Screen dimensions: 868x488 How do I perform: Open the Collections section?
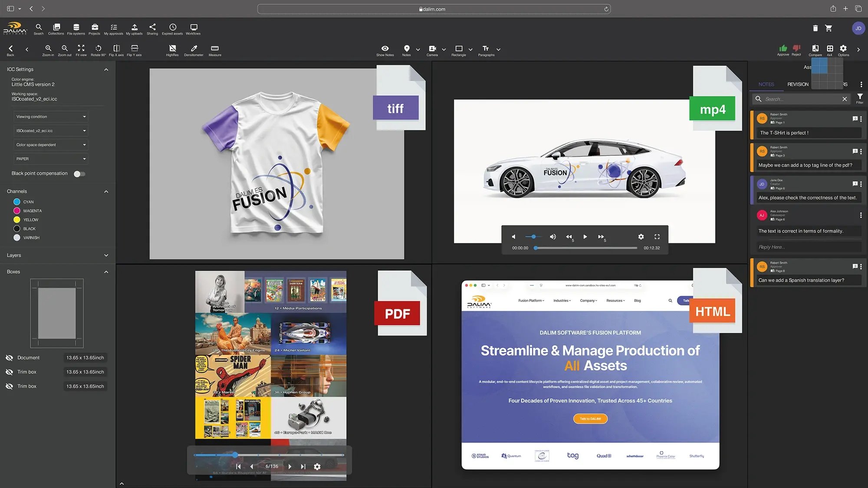click(x=56, y=29)
